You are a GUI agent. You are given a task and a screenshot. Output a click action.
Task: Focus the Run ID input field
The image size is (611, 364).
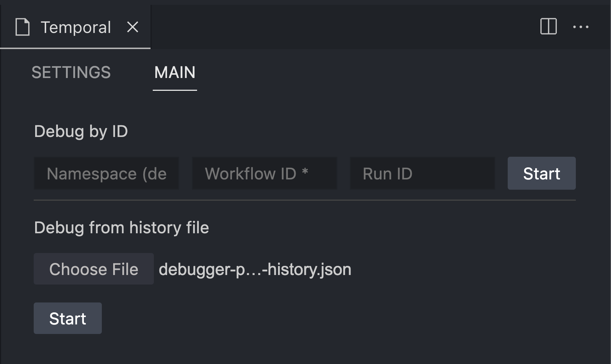pos(422,173)
